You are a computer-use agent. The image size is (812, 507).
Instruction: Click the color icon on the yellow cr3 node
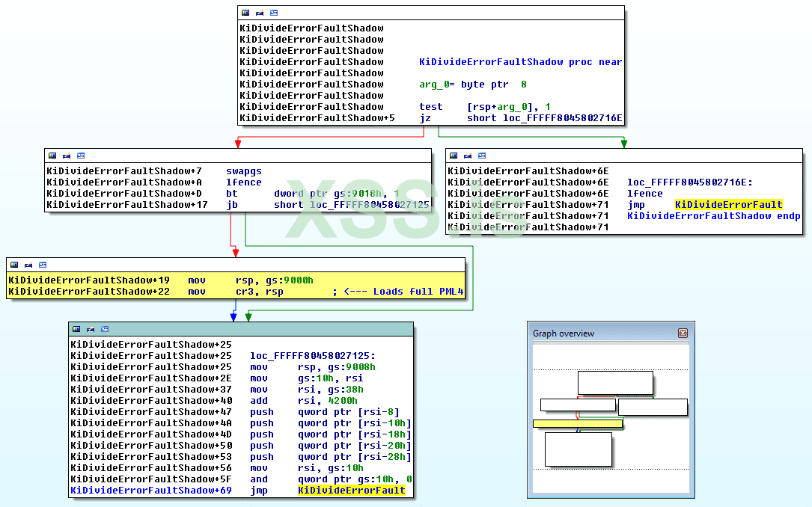14,265
